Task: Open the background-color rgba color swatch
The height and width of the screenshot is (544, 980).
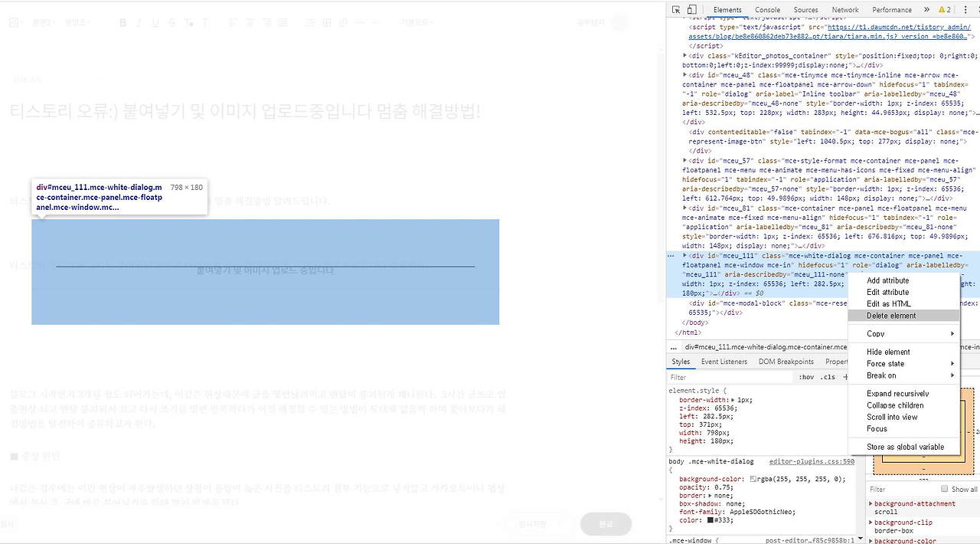Action: pyautogui.click(x=754, y=480)
